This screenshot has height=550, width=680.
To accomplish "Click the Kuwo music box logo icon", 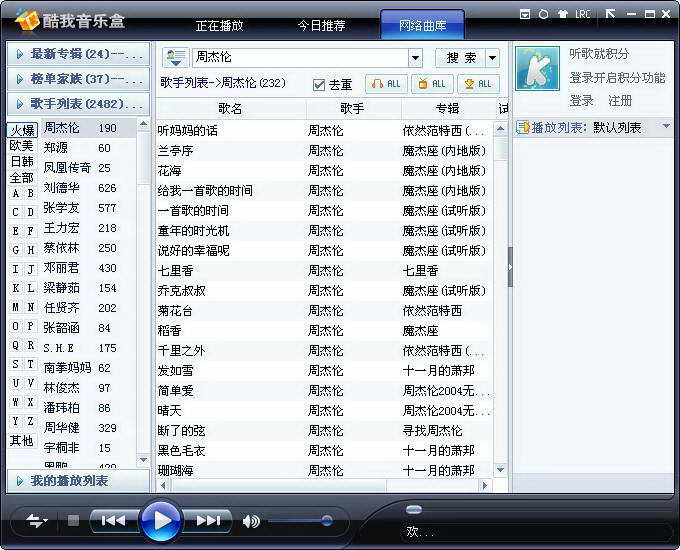I will click(x=27, y=19).
